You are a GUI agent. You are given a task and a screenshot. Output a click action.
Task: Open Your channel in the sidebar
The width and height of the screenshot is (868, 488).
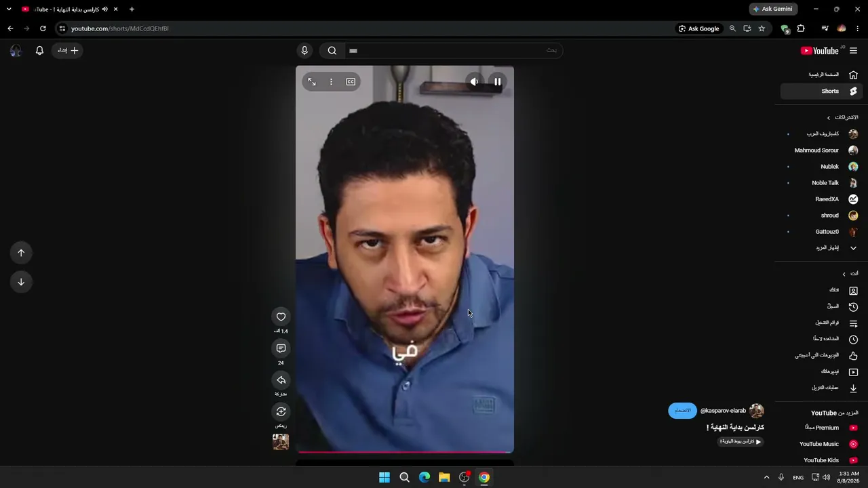pyautogui.click(x=821, y=290)
